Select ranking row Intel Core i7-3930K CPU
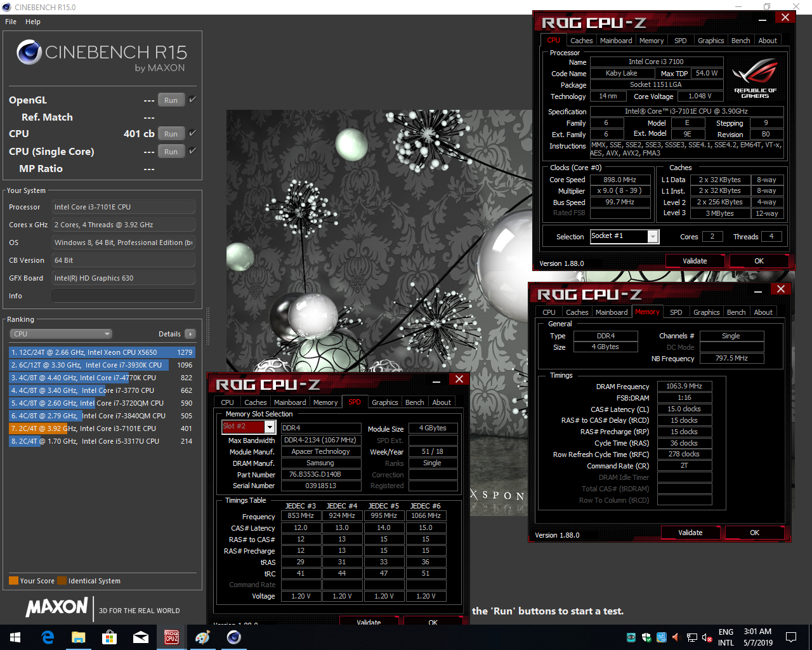Screen dimensions: 812x650 (x=101, y=365)
